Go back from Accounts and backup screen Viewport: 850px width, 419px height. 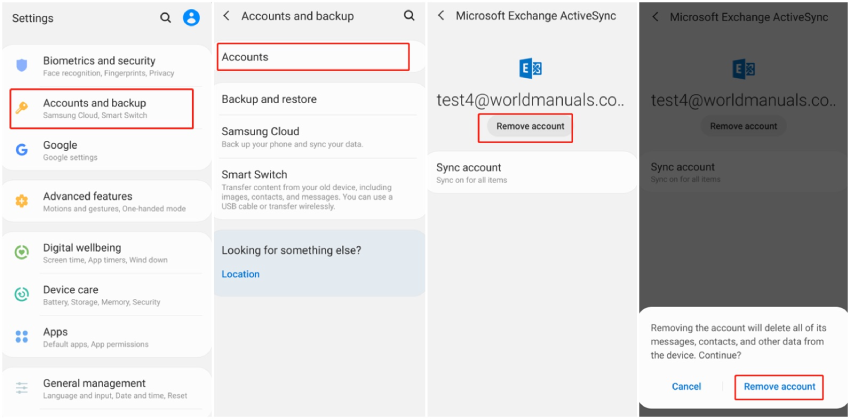tap(227, 16)
